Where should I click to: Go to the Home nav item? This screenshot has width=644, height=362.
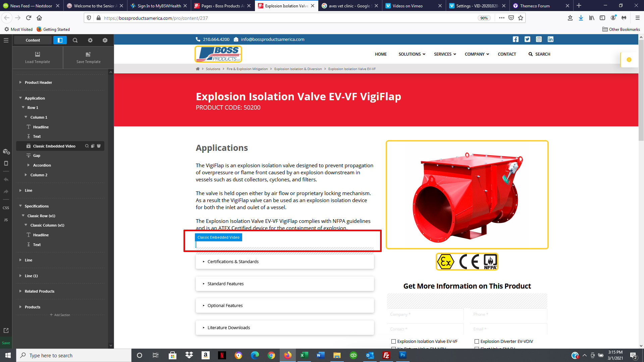coord(381,54)
